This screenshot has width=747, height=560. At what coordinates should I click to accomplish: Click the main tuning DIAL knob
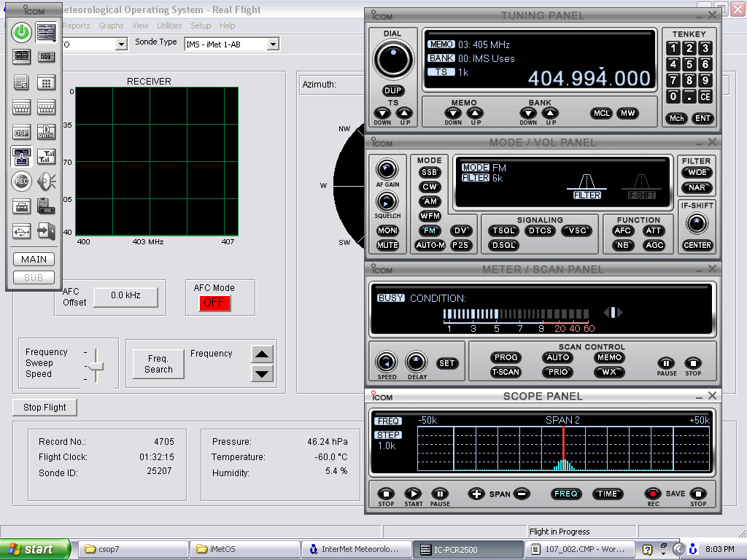393,60
